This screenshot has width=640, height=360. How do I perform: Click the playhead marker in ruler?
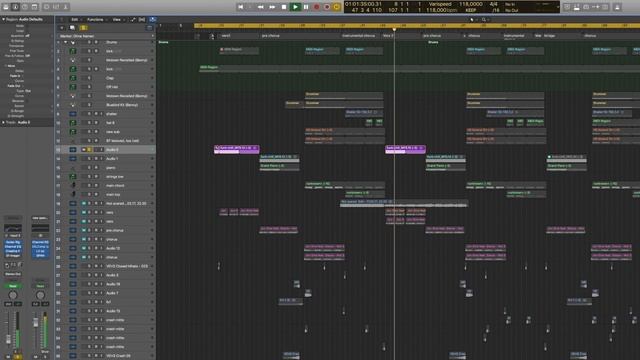point(394,29)
